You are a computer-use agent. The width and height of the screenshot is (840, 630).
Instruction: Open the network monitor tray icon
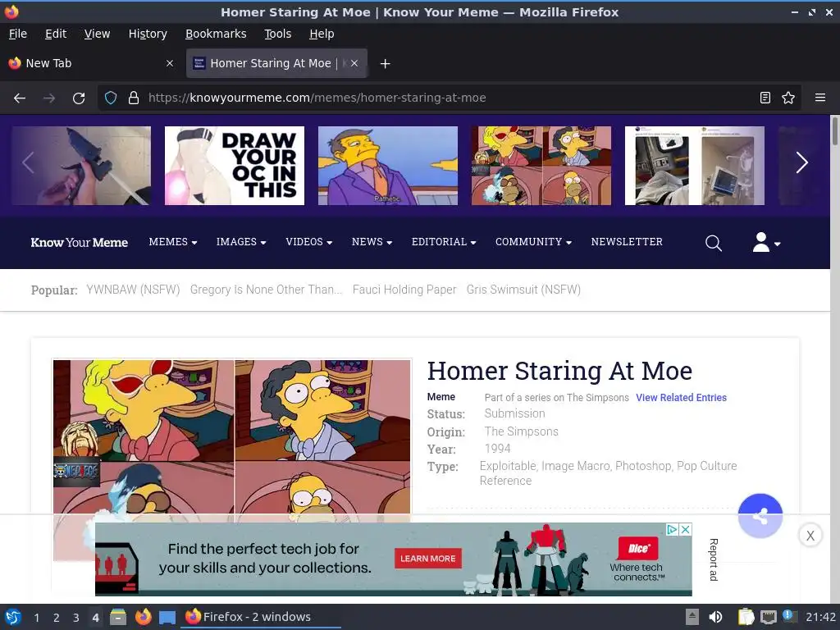[x=768, y=617]
